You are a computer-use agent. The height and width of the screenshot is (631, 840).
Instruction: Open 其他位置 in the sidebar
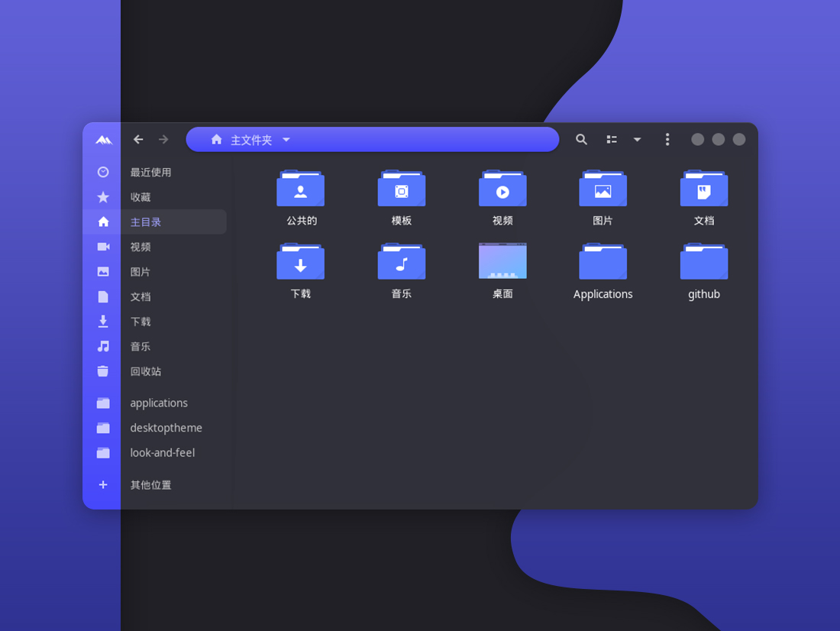pos(150,484)
